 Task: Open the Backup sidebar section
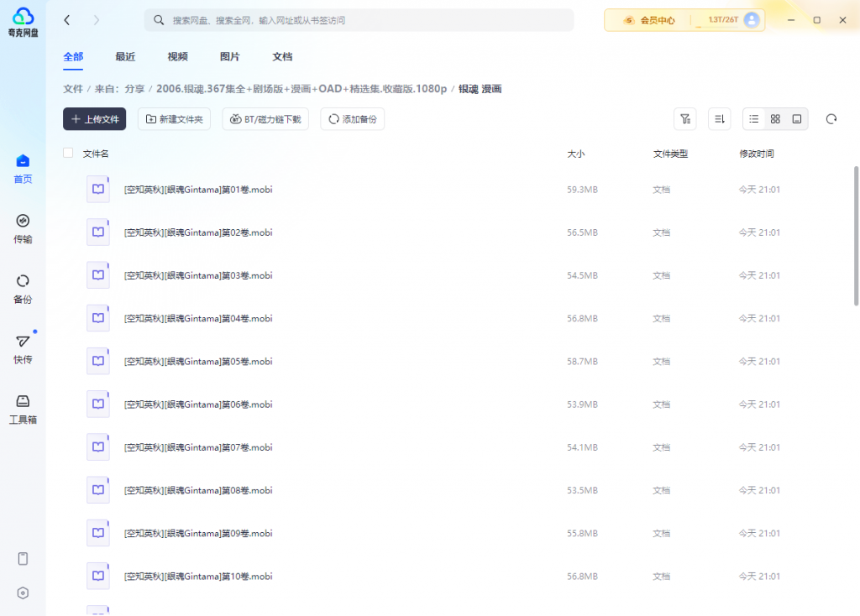[x=23, y=290]
